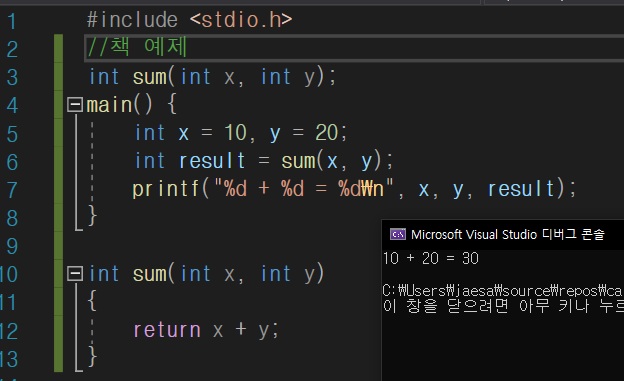Image resolution: width=624 pixels, height=381 pixels.
Task: Click the debug console window icon
Action: click(x=398, y=234)
